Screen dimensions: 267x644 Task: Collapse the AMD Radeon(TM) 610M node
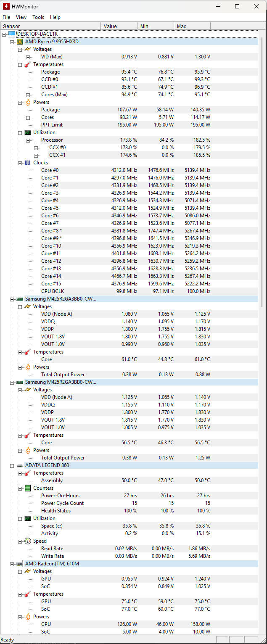pos(12,564)
